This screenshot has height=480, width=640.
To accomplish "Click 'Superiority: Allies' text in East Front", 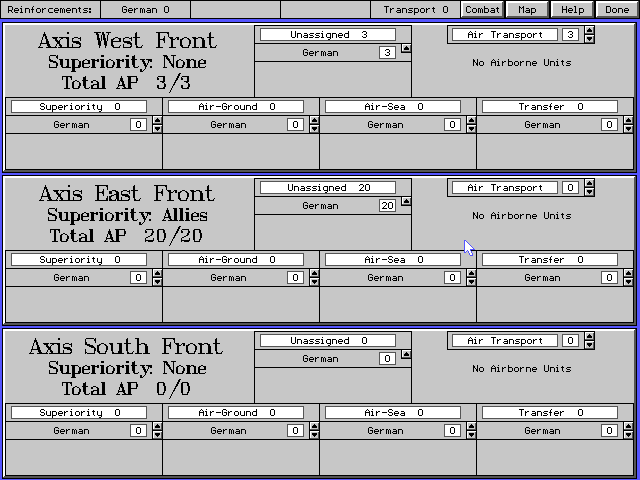I will pyautogui.click(x=127, y=215).
